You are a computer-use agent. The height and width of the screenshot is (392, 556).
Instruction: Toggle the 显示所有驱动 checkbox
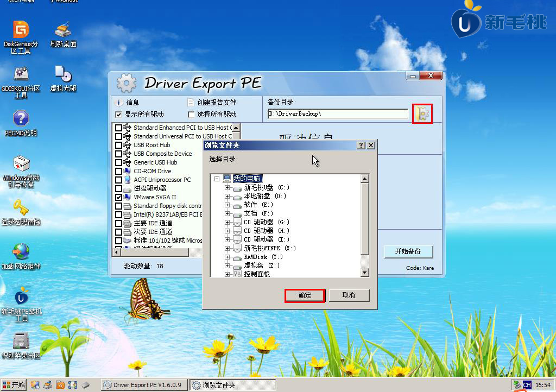(118, 115)
